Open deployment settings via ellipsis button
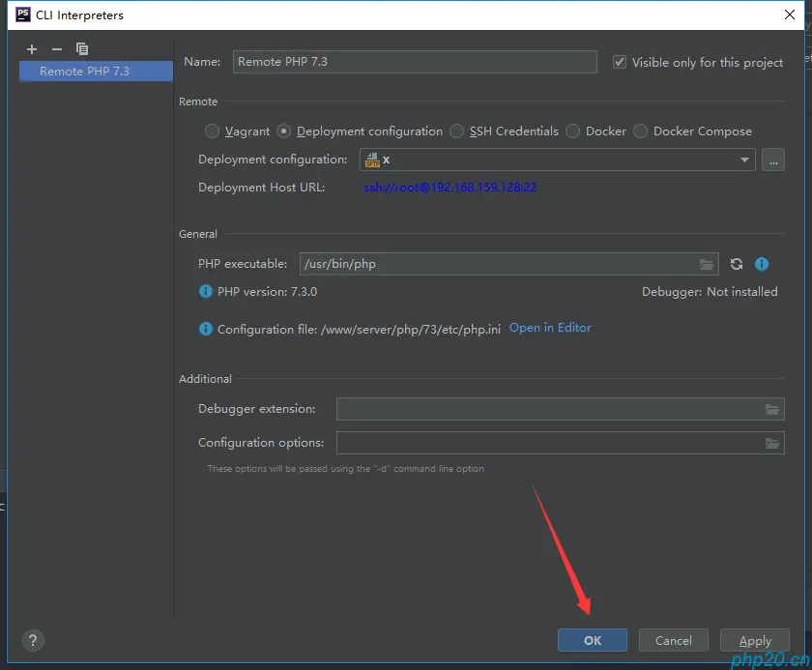This screenshot has height=670, width=812. pos(772,160)
